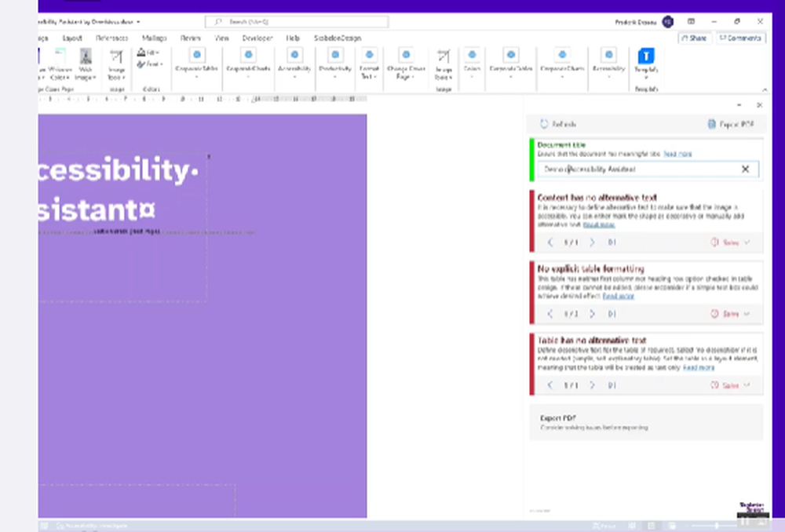Open the second Corporate Charts ribbon button
This screenshot has height=532, width=785.
[x=562, y=64]
